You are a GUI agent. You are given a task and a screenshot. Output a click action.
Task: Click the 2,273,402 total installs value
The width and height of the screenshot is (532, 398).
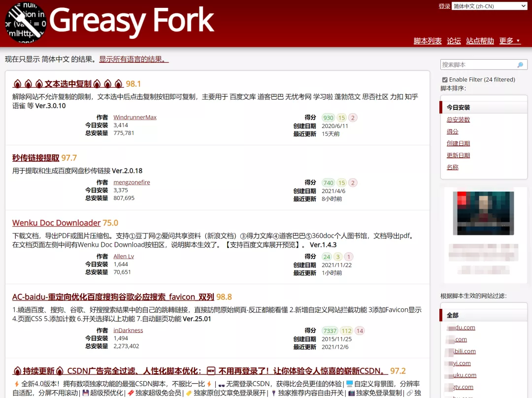point(126,346)
